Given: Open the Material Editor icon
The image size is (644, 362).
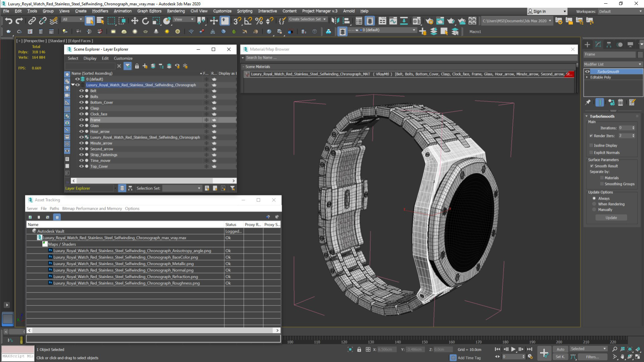Looking at the screenshot, I should pos(417,21).
